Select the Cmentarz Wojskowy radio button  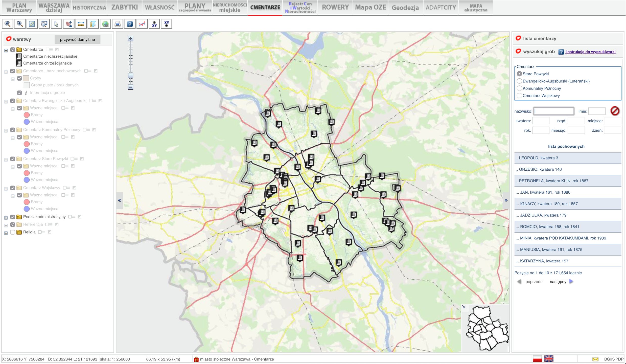click(519, 96)
